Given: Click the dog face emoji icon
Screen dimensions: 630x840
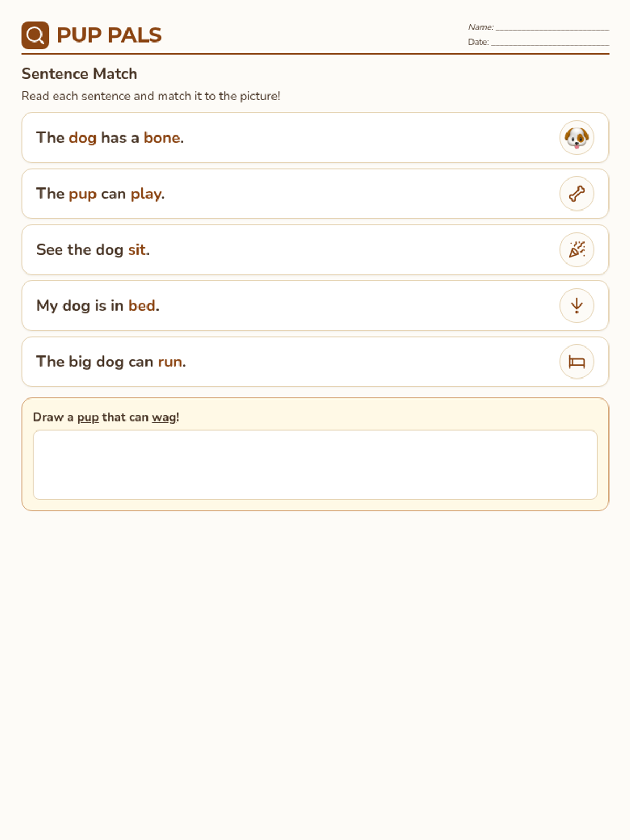Looking at the screenshot, I should click(576, 138).
